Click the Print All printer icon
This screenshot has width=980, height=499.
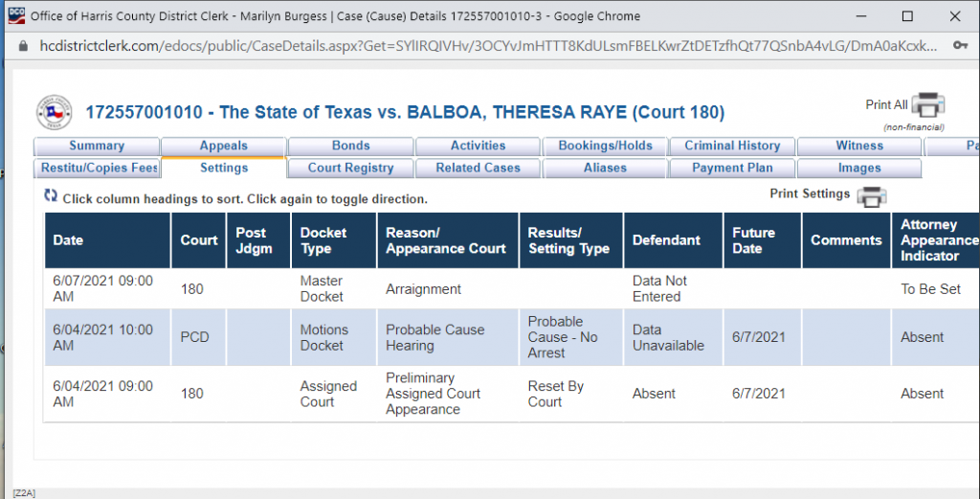coord(927,105)
